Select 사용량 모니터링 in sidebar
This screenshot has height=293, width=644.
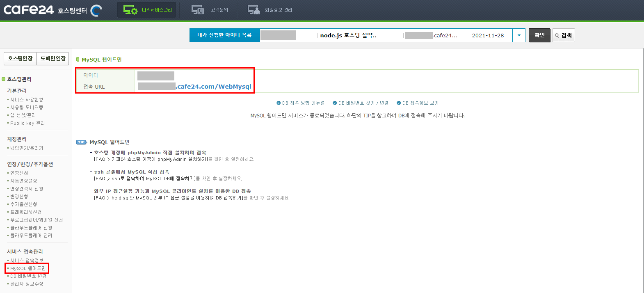(x=27, y=108)
